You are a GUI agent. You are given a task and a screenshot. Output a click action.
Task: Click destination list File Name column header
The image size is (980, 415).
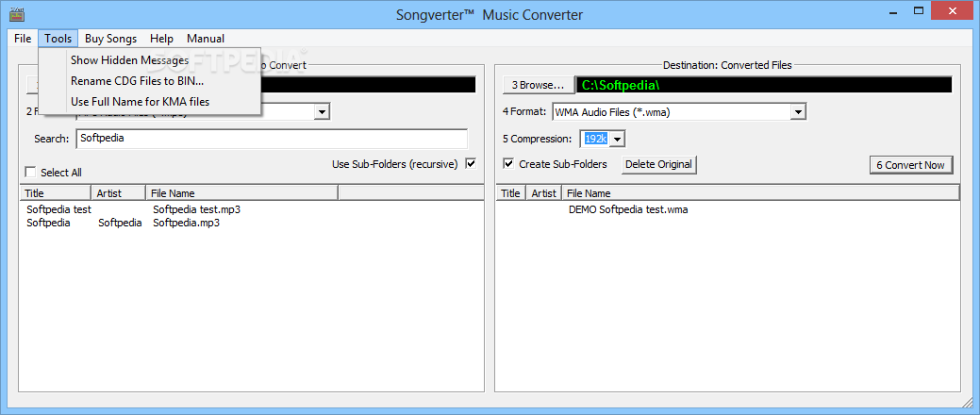coord(760,193)
